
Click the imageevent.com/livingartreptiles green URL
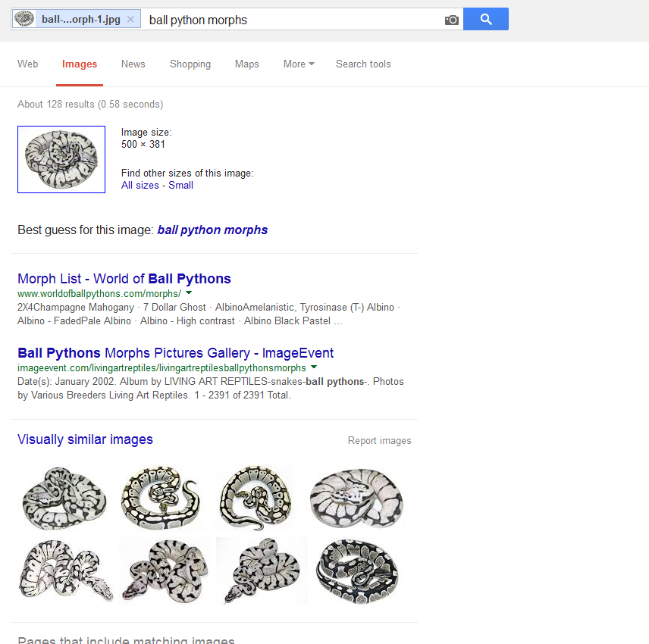click(x=161, y=368)
